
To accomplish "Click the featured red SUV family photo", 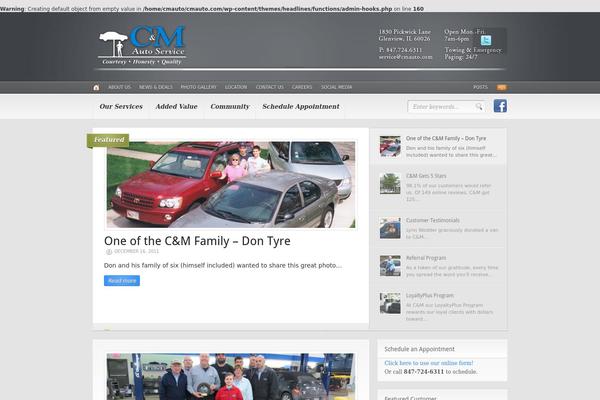I will pos(231,184).
